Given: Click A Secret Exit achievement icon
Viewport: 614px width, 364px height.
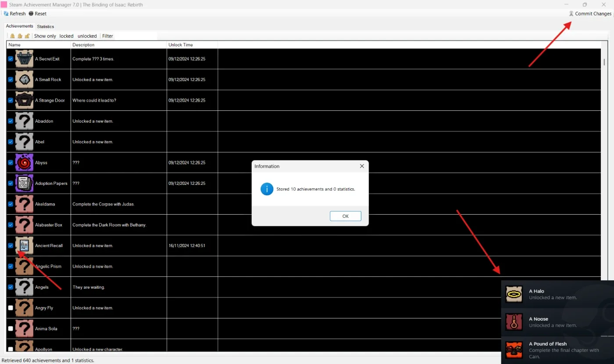Looking at the screenshot, I should click(25, 59).
